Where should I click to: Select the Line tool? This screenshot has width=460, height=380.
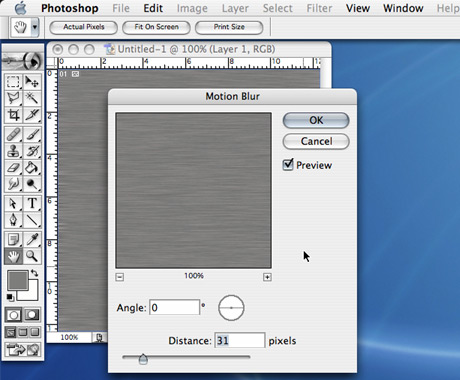click(32, 220)
